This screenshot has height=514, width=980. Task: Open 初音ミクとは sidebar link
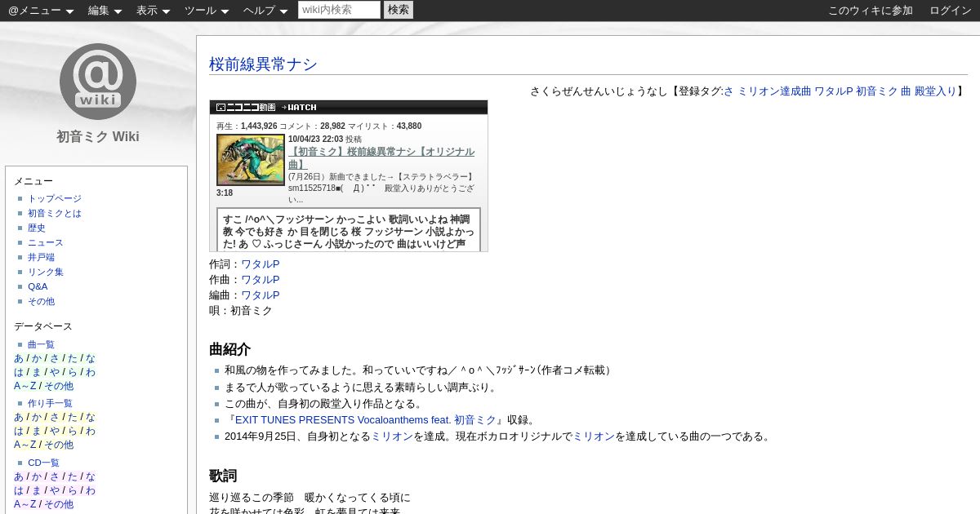55,213
